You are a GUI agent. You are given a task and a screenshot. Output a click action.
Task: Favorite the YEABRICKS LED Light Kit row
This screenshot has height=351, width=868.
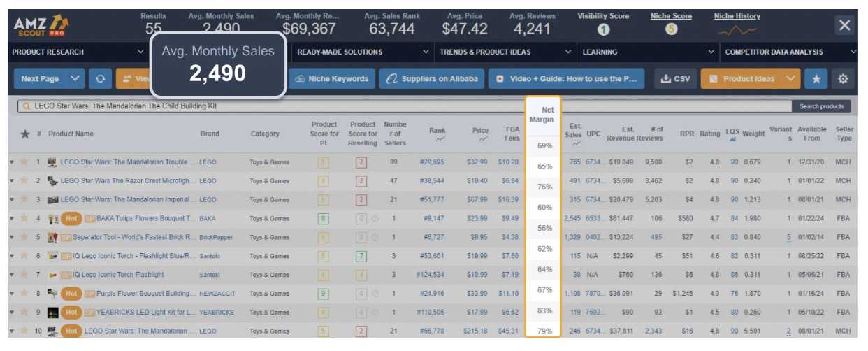pos(24,313)
